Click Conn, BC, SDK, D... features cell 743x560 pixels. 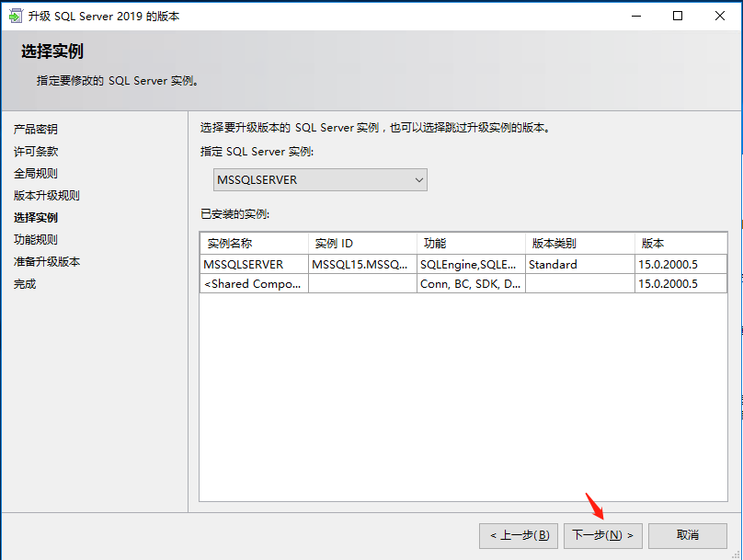[472, 284]
